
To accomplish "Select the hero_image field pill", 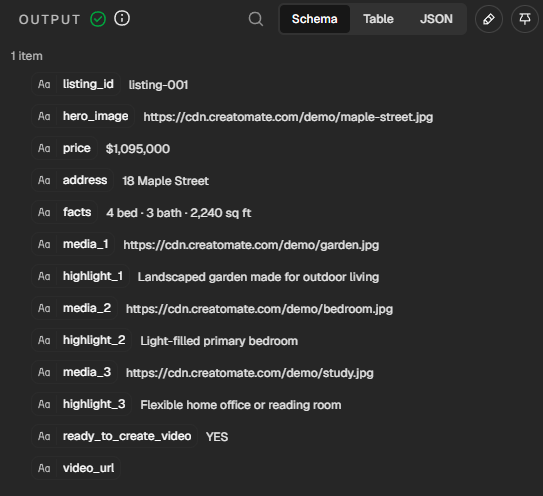I will 83,116.
